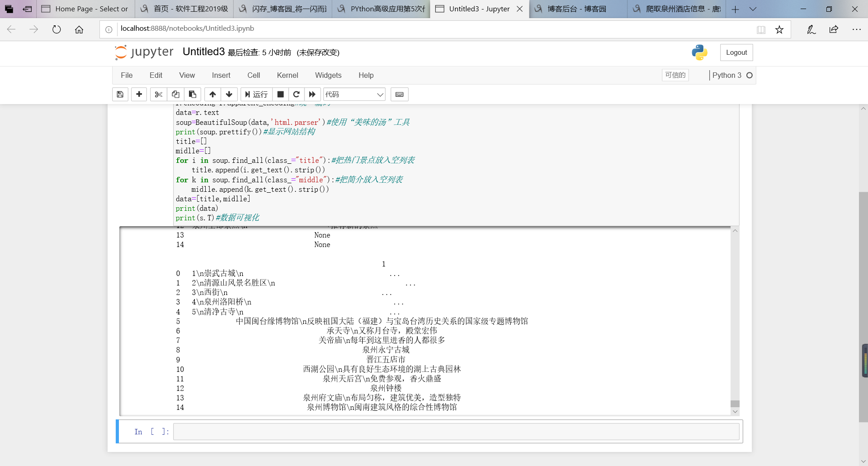Click the empty In [ ] code cell

click(457, 432)
